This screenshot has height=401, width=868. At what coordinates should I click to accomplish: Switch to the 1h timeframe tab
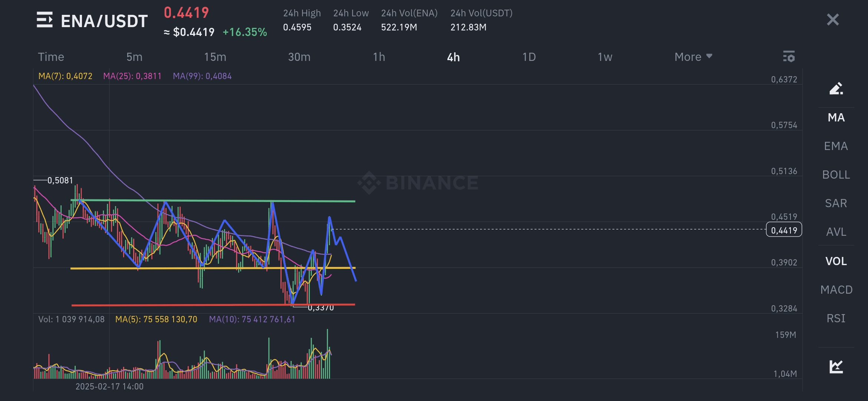(x=379, y=57)
